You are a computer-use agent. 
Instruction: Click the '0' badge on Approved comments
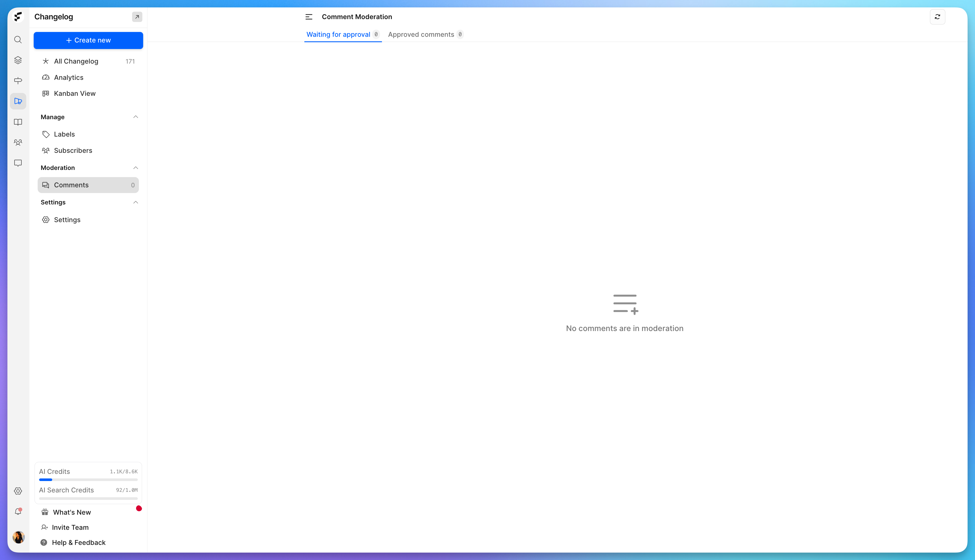pyautogui.click(x=460, y=35)
